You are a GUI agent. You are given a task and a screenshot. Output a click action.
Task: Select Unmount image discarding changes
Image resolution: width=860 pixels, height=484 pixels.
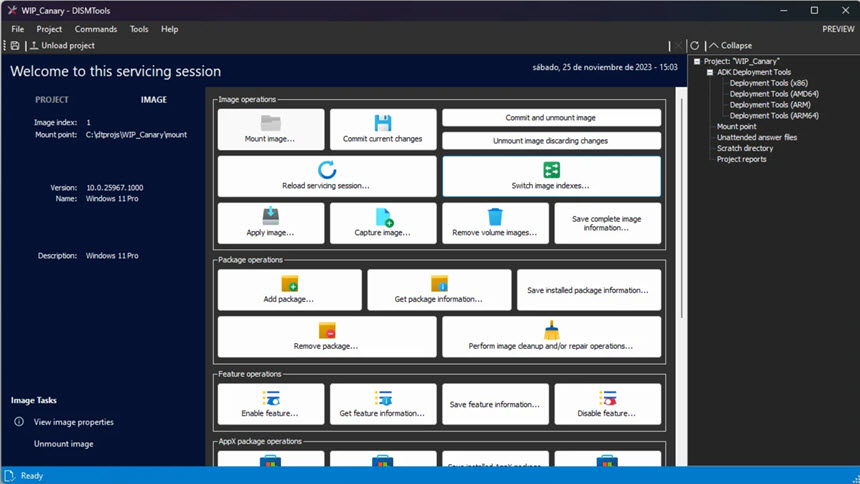[x=551, y=140]
